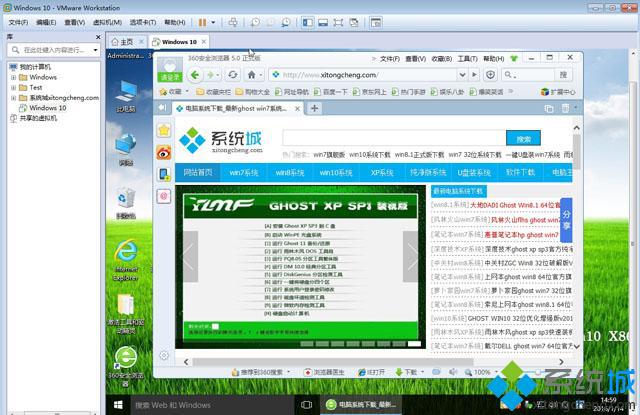Click the mobile phone sidebar icon
Image resolution: width=640 pixels, height=415 pixels.
(x=164, y=175)
